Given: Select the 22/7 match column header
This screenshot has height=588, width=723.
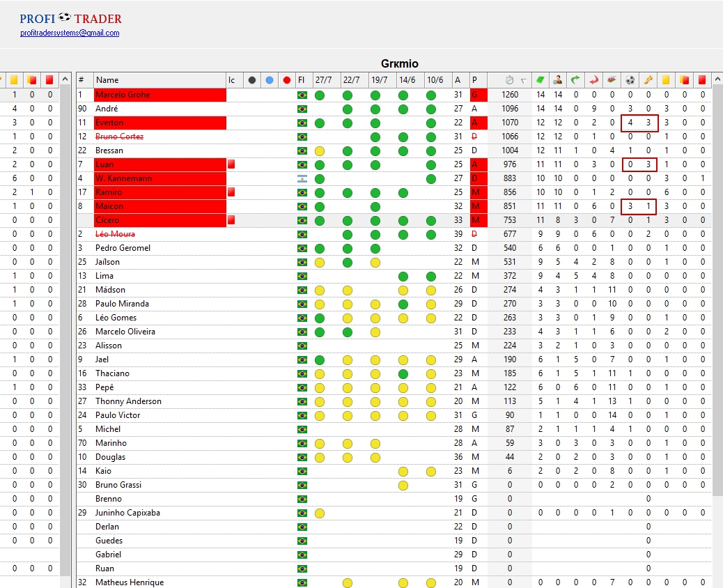Looking at the screenshot, I should point(354,80).
